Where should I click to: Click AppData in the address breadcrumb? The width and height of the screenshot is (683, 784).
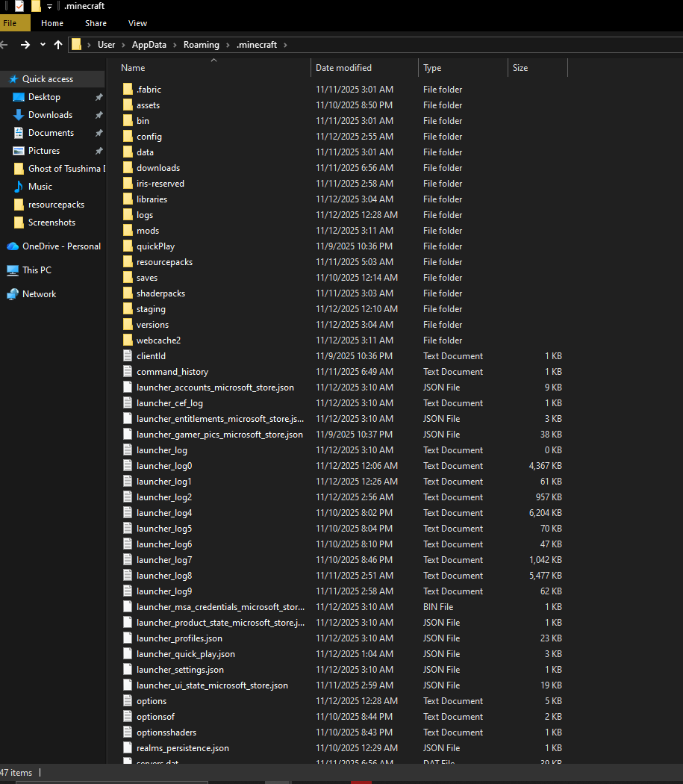tap(149, 45)
